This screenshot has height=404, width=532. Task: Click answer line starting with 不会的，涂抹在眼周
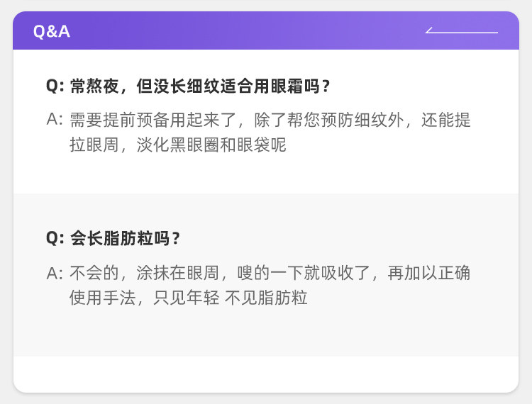[x=270, y=273]
